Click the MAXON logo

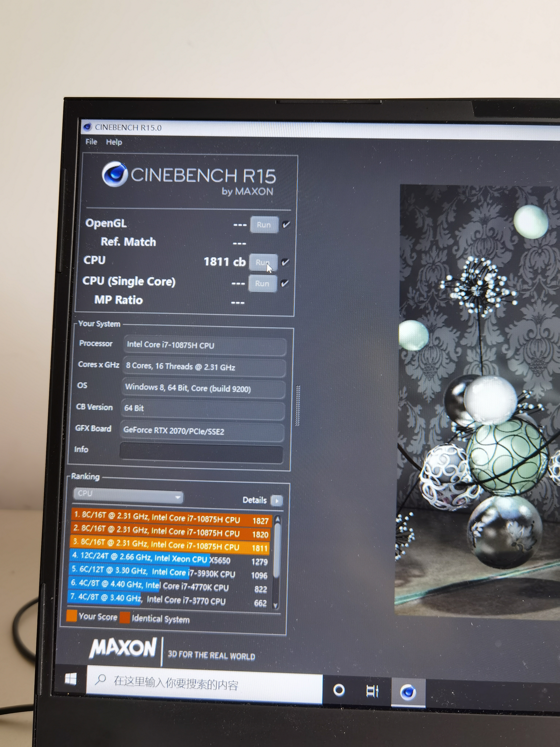123,648
